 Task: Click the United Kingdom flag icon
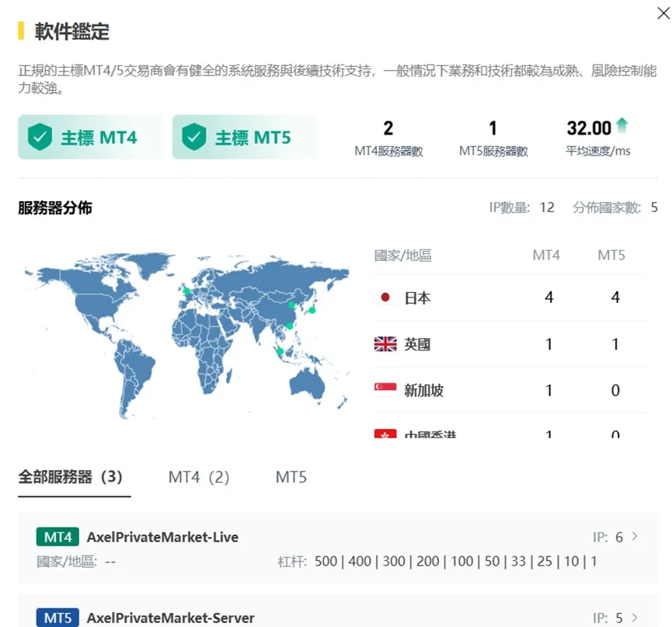click(x=385, y=343)
